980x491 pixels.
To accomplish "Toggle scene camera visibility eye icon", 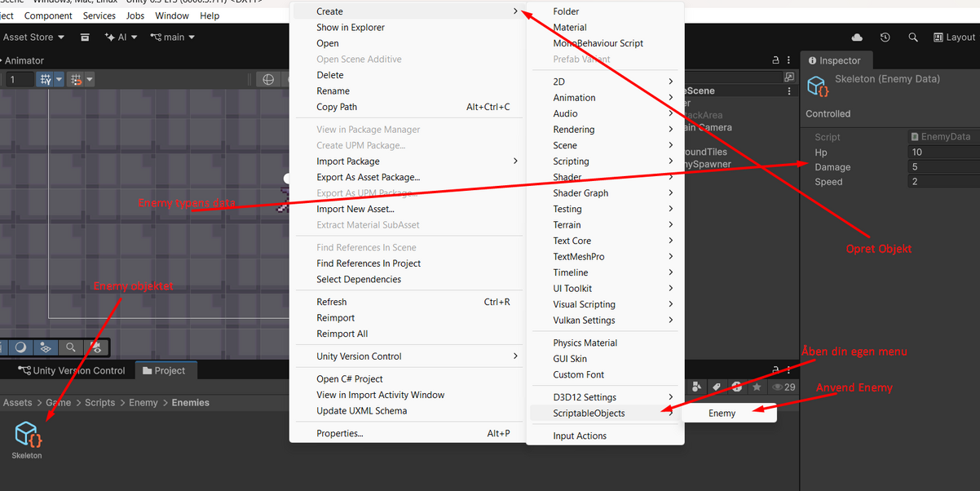I will 96,347.
